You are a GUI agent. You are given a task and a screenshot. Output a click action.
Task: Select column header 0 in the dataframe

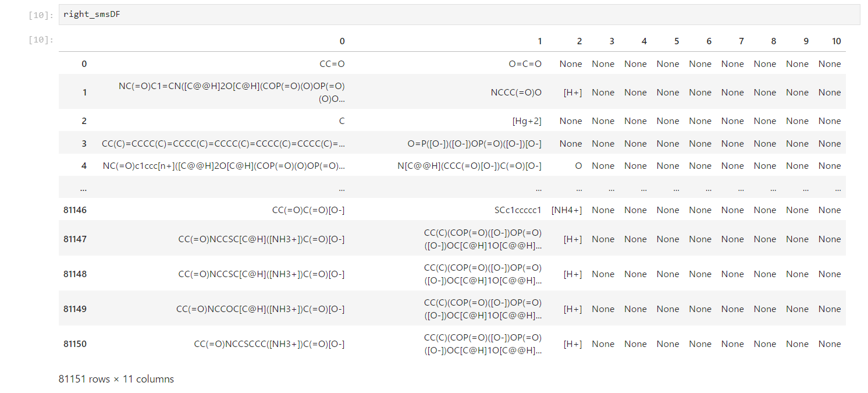point(342,41)
